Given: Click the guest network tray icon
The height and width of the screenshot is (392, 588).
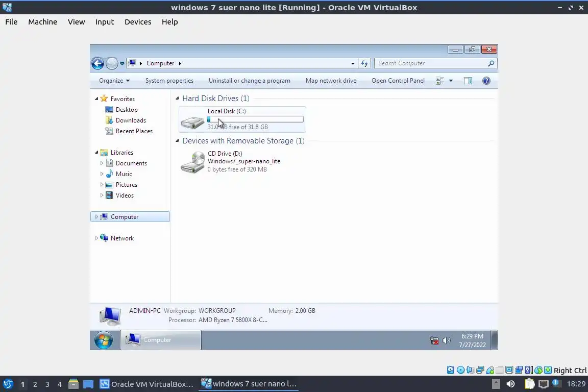Looking at the screenshot, I should click(434, 340).
